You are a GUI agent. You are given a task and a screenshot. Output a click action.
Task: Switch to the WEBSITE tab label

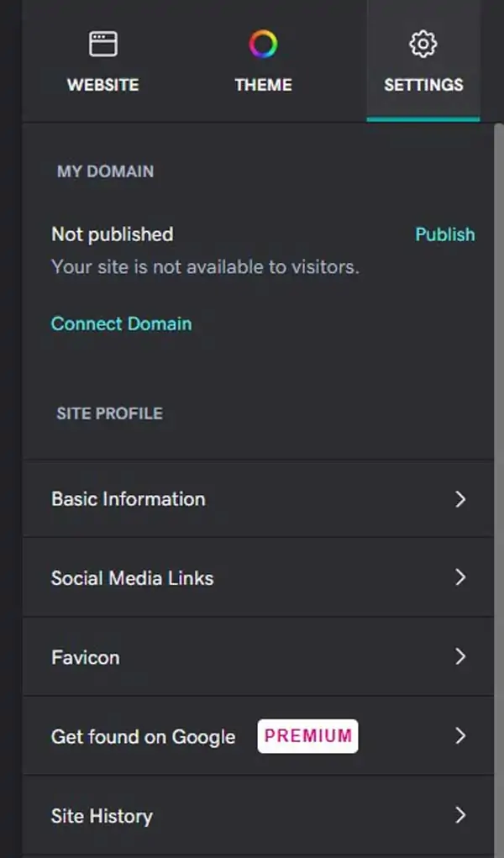103,85
